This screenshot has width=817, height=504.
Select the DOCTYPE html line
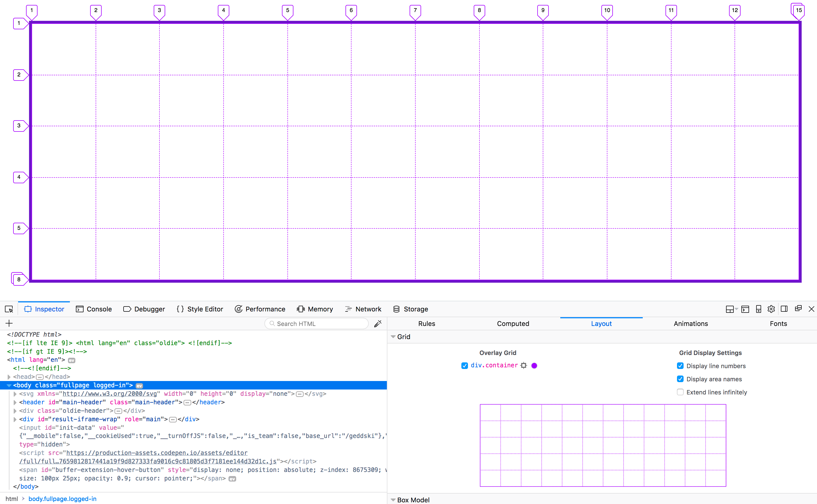pyautogui.click(x=34, y=334)
